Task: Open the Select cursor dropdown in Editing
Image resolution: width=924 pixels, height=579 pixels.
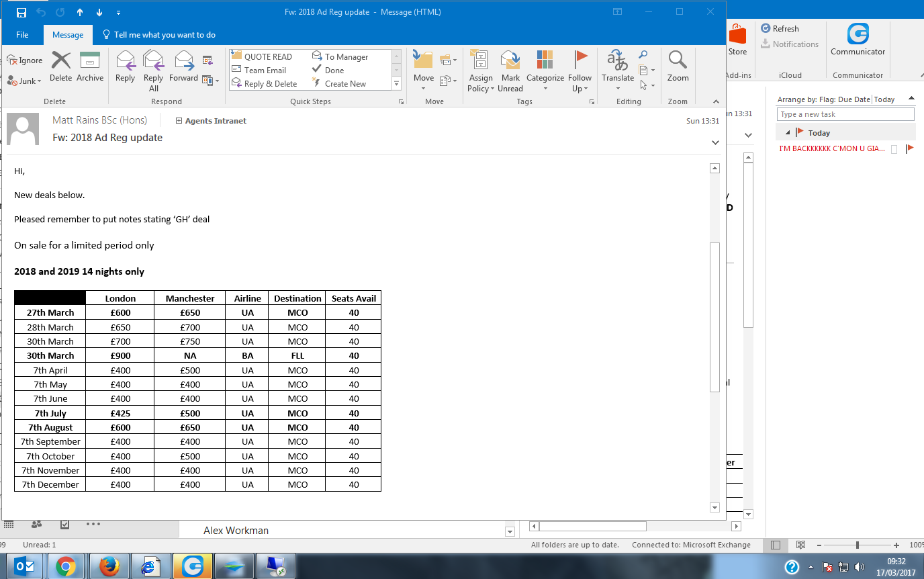Action: (647, 85)
